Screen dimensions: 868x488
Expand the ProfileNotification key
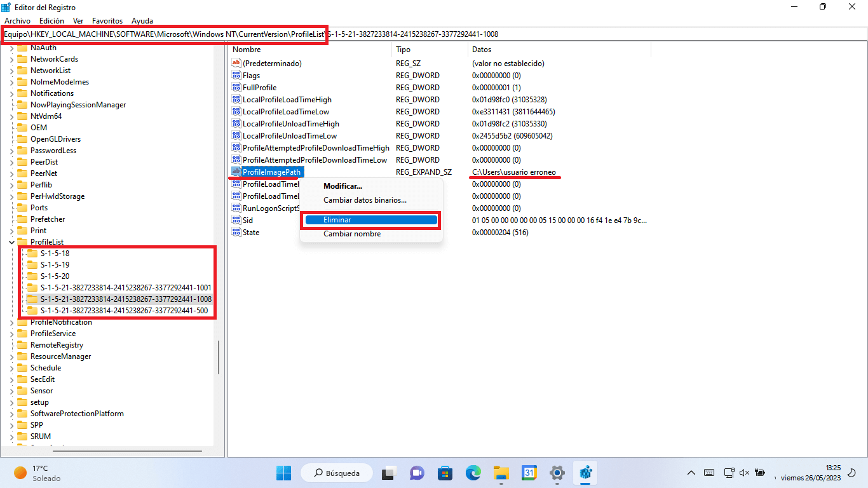click(11, 322)
